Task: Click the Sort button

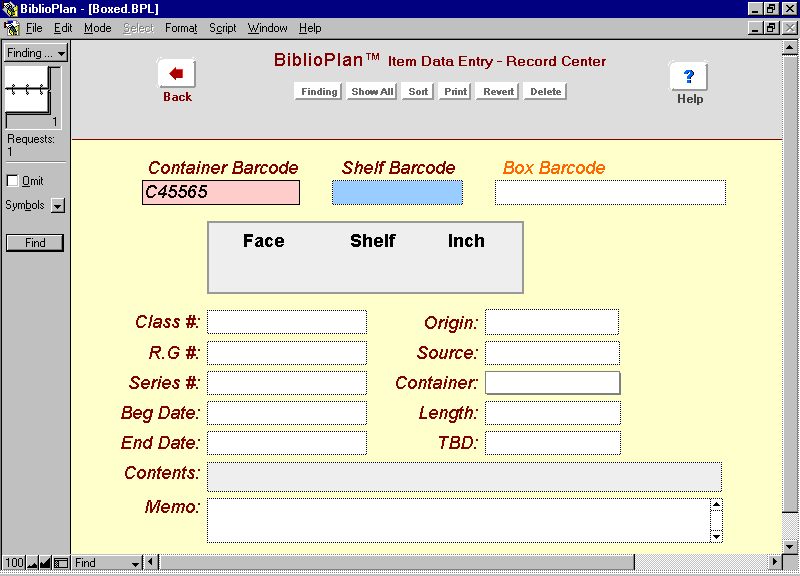Action: click(x=418, y=92)
